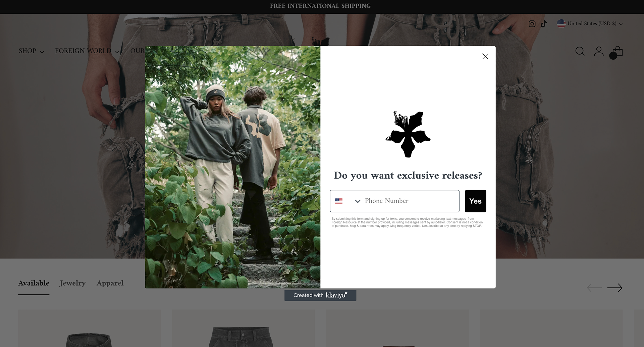Open the Instagram profile icon
Screen dimensions: 644x347
[x=532, y=24]
